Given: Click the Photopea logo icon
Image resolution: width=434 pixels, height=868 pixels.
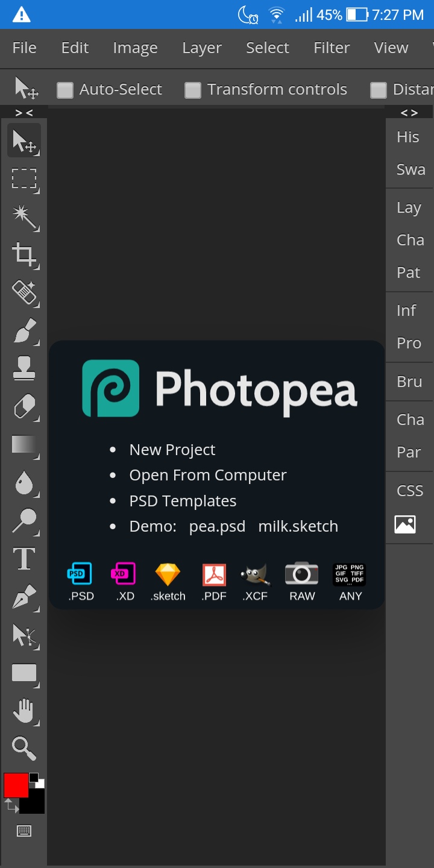Looking at the screenshot, I should point(111,388).
